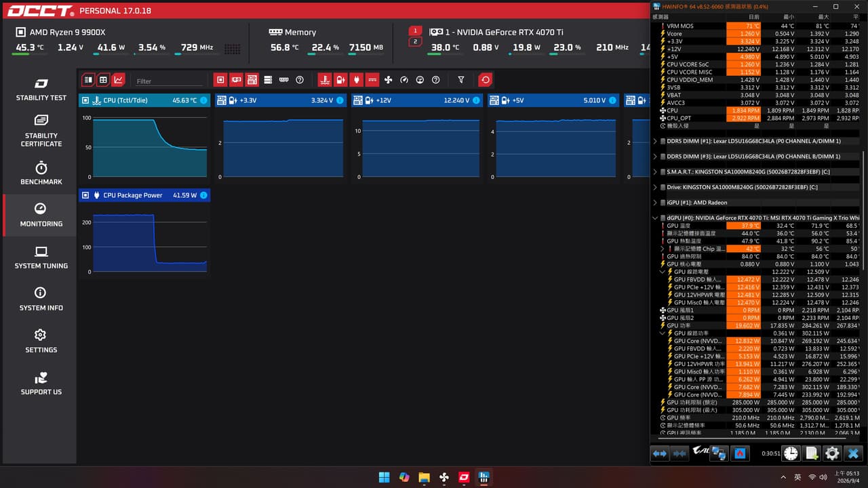The width and height of the screenshot is (868, 488).
Task: Toggle the power sensors filter
Action: (x=357, y=80)
